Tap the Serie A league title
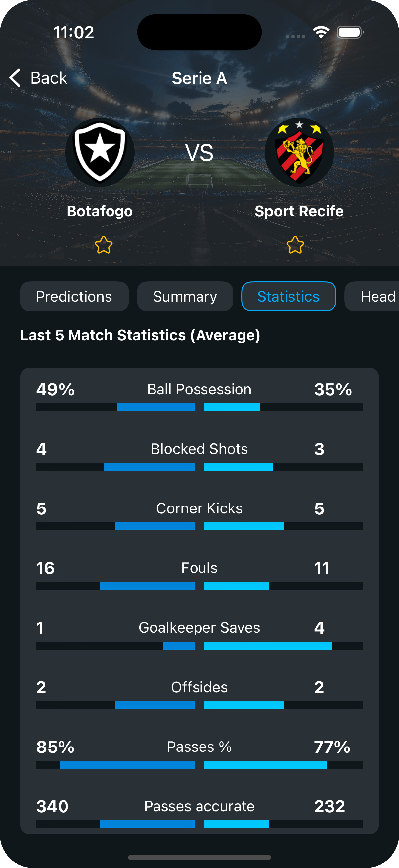The image size is (399, 868). click(199, 78)
